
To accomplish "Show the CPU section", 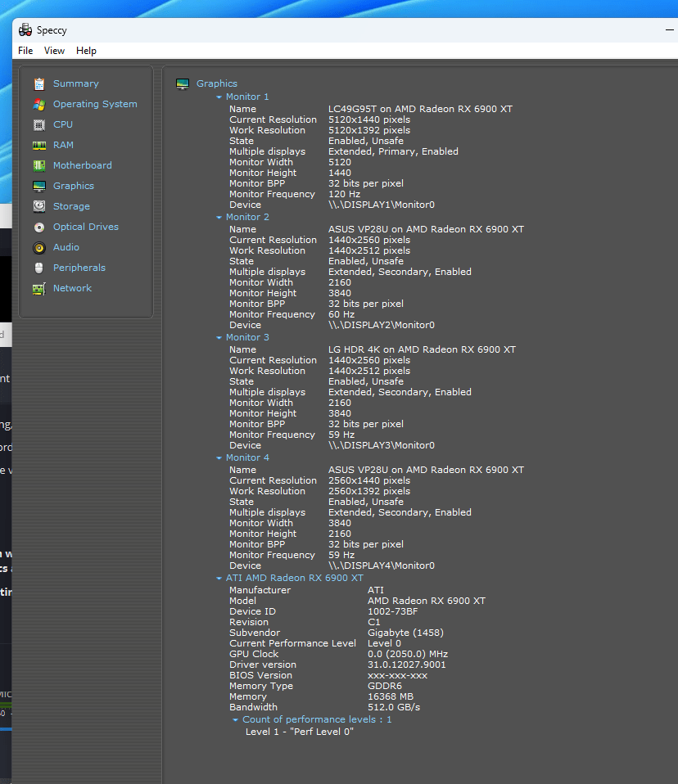I will pyautogui.click(x=63, y=124).
